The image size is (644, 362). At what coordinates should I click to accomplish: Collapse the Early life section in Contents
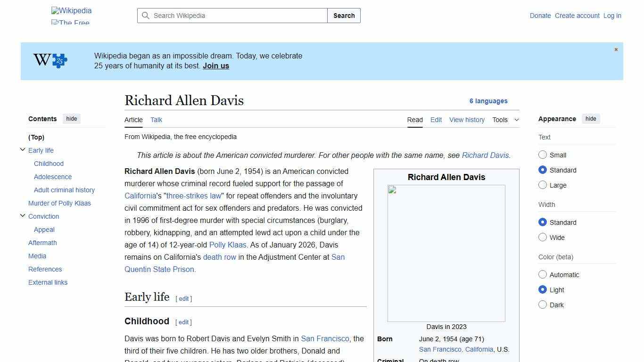[x=23, y=149]
